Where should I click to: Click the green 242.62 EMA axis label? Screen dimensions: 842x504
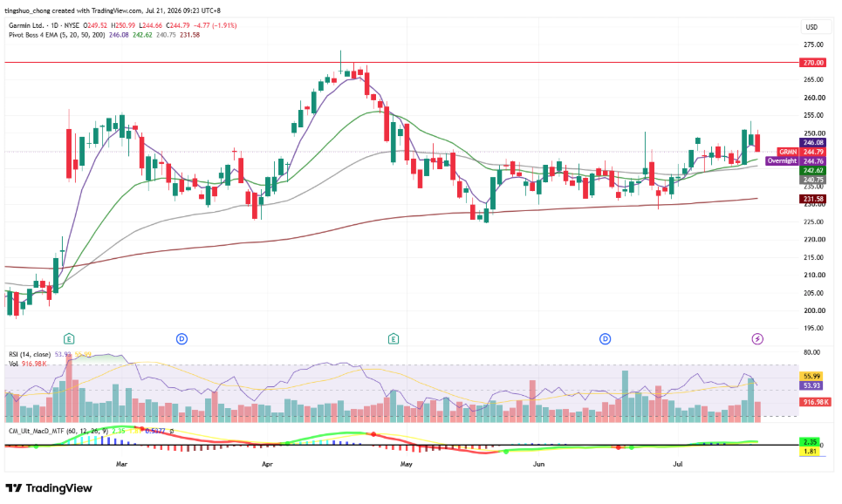pyautogui.click(x=813, y=171)
